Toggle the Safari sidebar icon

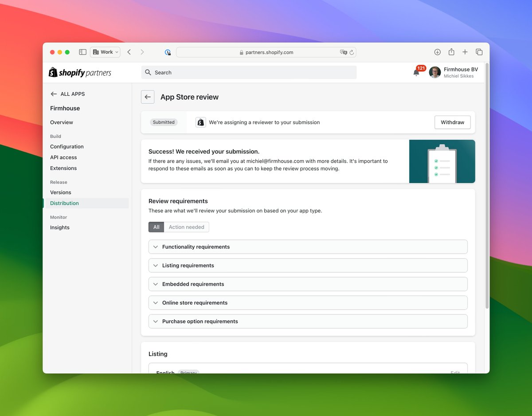(82, 52)
